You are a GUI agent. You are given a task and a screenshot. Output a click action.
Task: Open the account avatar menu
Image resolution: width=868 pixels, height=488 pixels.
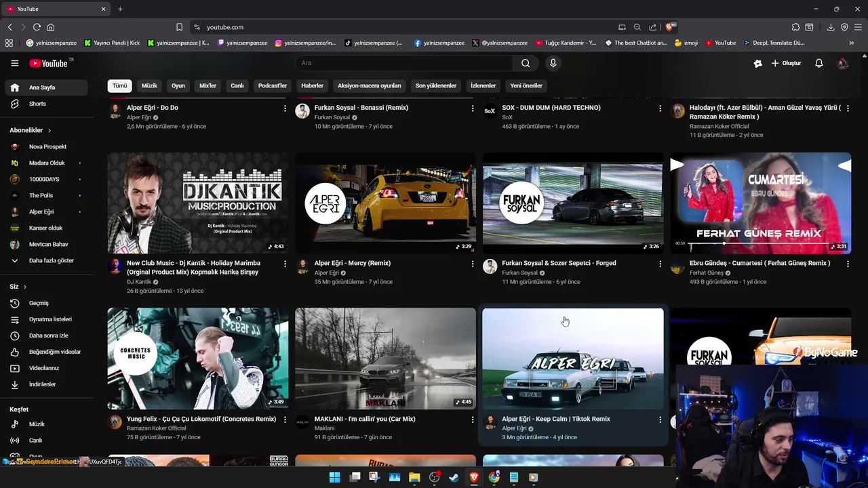click(x=843, y=63)
